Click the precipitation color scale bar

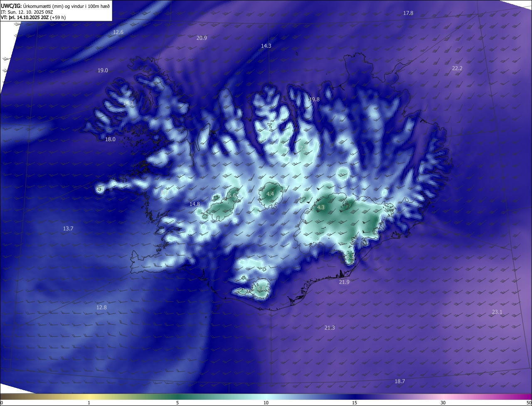pos(266,396)
